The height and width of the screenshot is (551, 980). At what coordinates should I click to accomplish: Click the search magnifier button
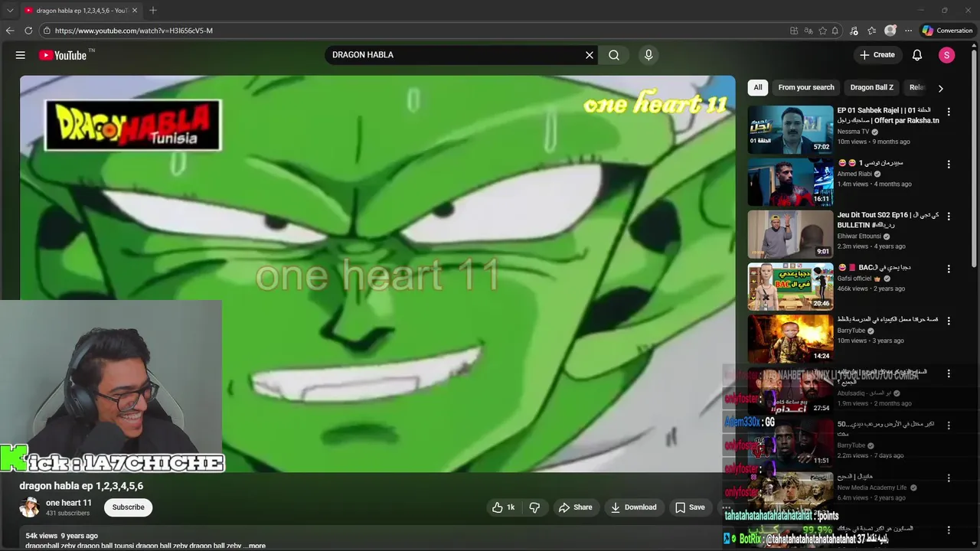pos(614,55)
